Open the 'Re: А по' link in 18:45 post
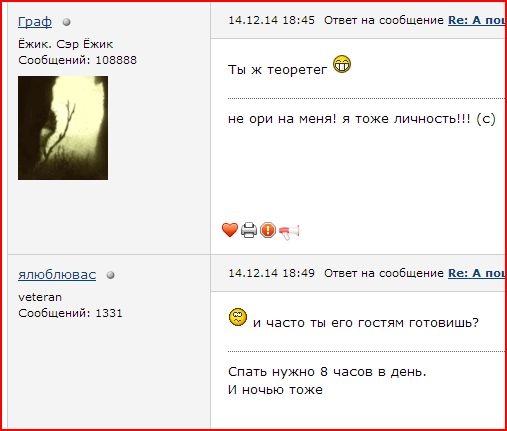 (476, 20)
